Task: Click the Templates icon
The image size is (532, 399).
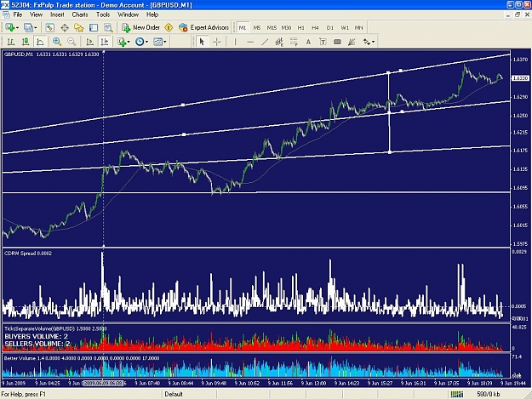Action: tap(157, 42)
